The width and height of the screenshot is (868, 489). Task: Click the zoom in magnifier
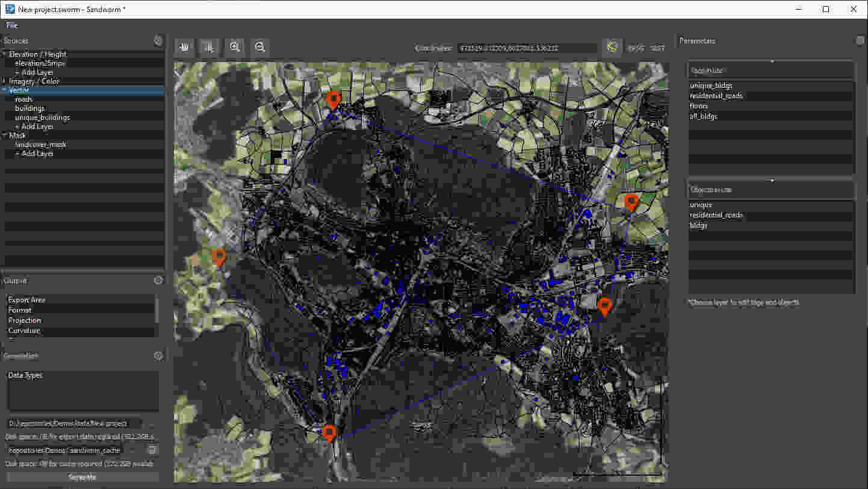click(235, 47)
